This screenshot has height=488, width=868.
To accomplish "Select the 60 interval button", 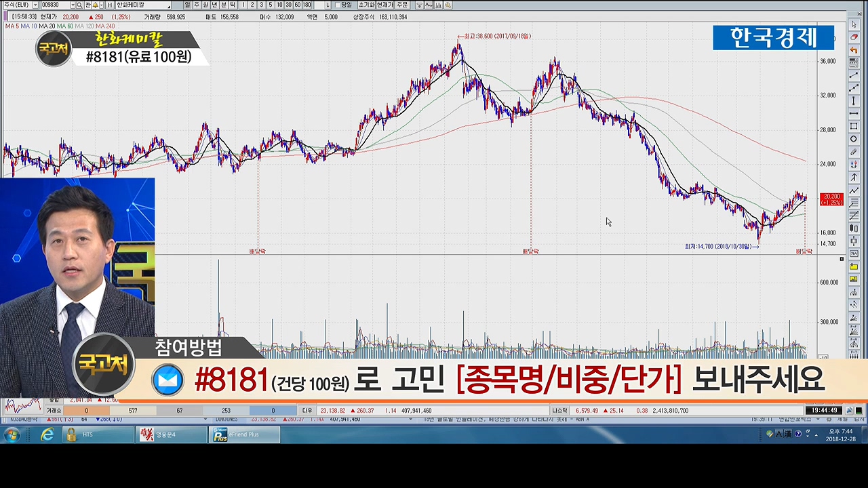I will click(298, 5).
